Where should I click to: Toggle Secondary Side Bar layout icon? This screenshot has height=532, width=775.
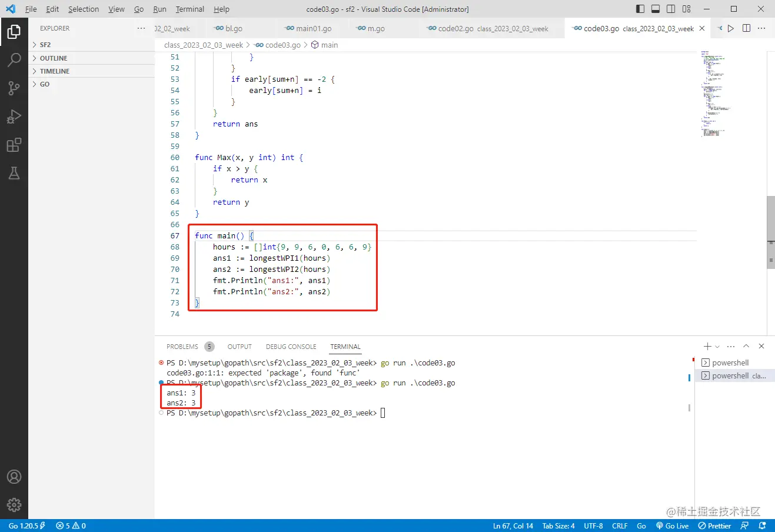click(x=671, y=9)
